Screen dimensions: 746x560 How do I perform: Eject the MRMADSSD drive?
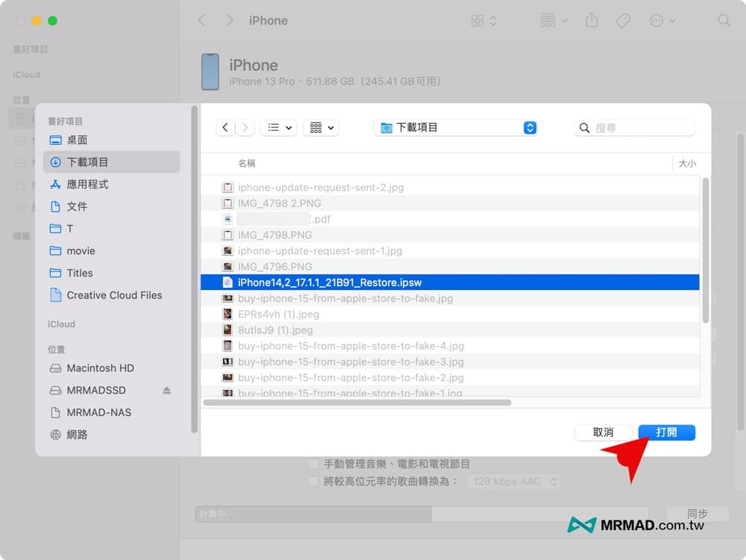coord(166,390)
